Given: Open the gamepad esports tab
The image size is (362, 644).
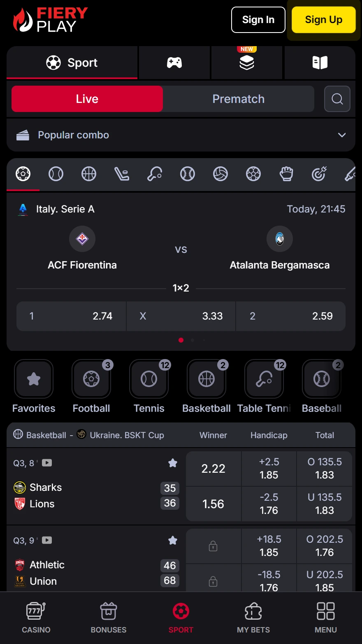Looking at the screenshot, I should 174,63.
